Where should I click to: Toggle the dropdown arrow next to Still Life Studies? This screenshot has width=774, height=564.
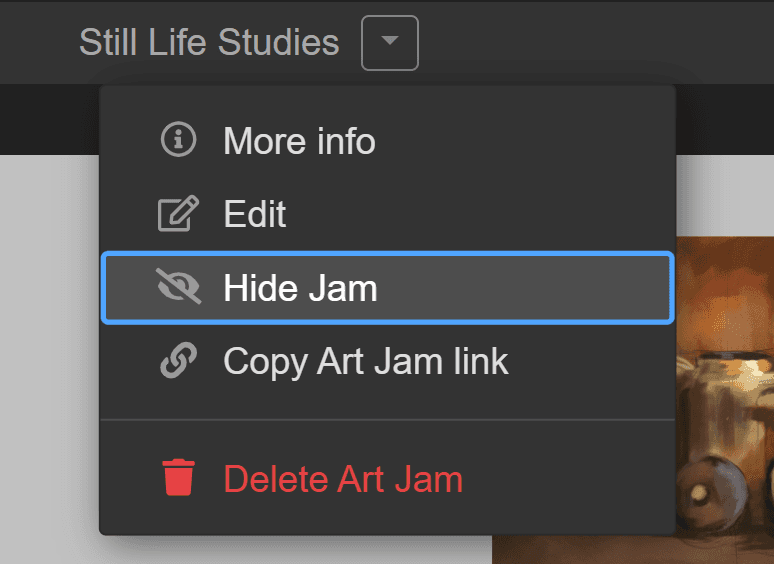390,43
